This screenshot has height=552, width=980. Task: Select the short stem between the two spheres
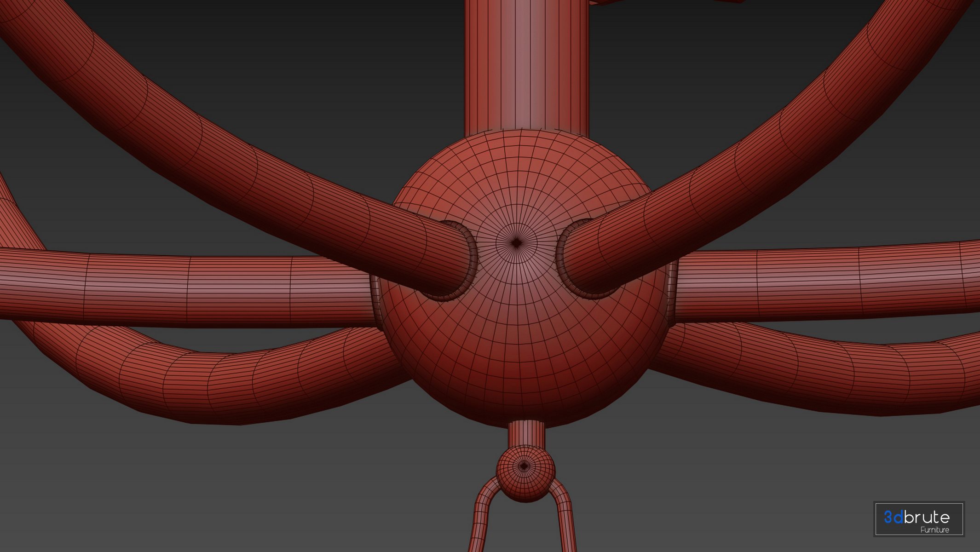point(526,433)
